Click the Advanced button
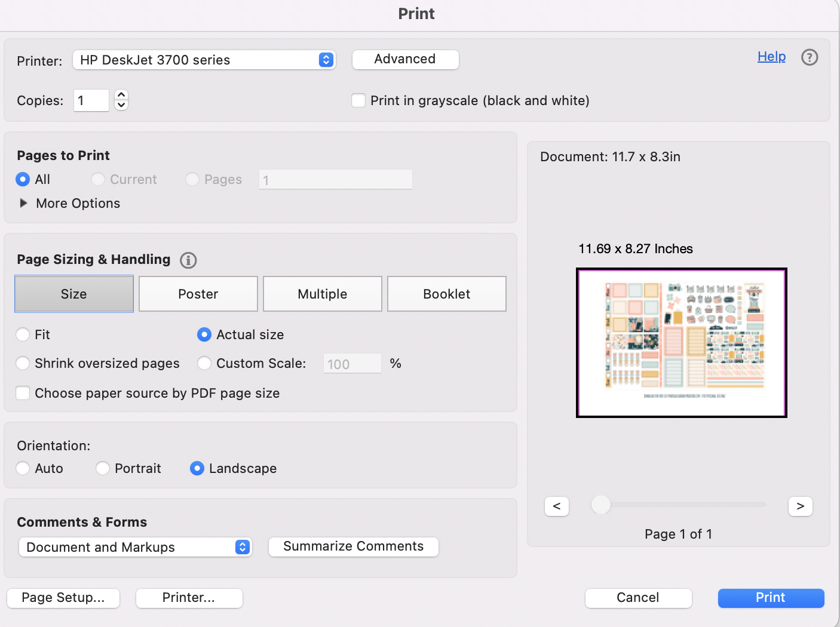 (x=405, y=59)
